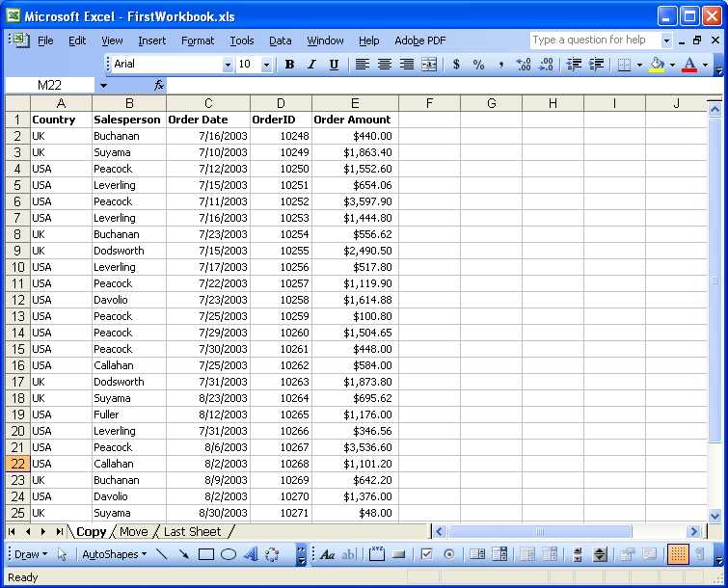Image resolution: width=728 pixels, height=588 pixels.
Task: Choose the Button form control
Action: 399,554
